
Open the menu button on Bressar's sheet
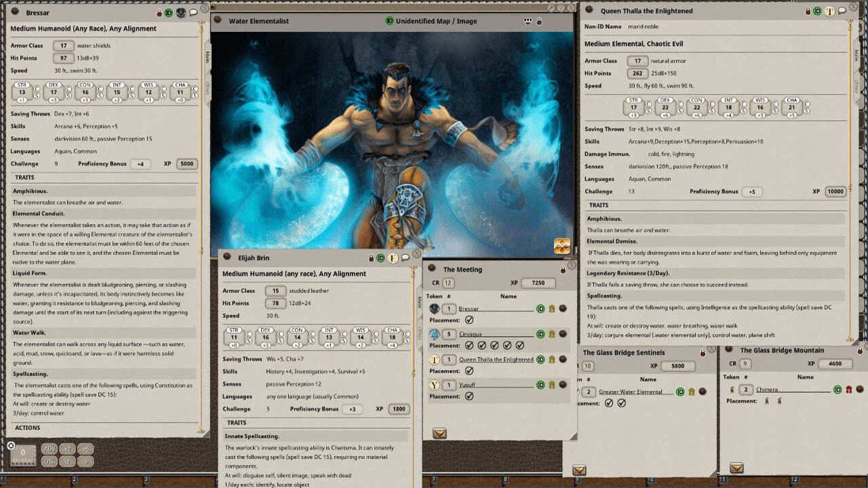[x=15, y=12]
